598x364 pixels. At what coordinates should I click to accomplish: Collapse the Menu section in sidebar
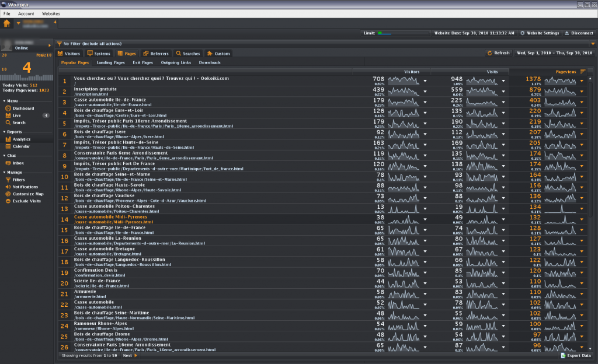coord(4,101)
